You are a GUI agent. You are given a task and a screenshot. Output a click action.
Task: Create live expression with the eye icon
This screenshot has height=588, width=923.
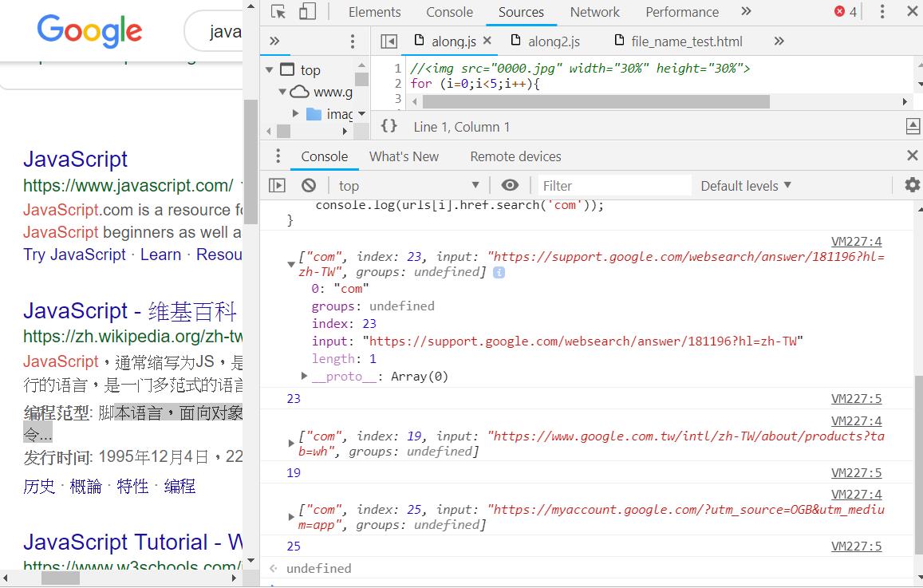510,185
